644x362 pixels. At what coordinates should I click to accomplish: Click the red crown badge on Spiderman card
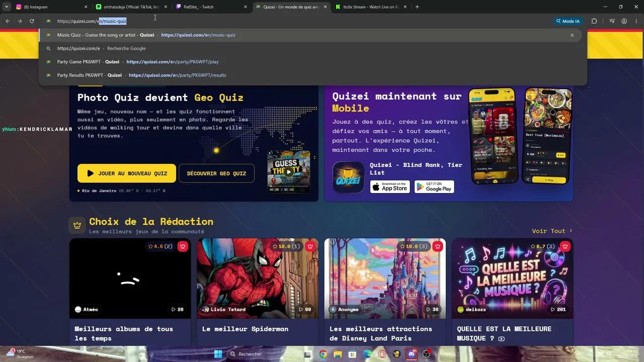pos(310,246)
